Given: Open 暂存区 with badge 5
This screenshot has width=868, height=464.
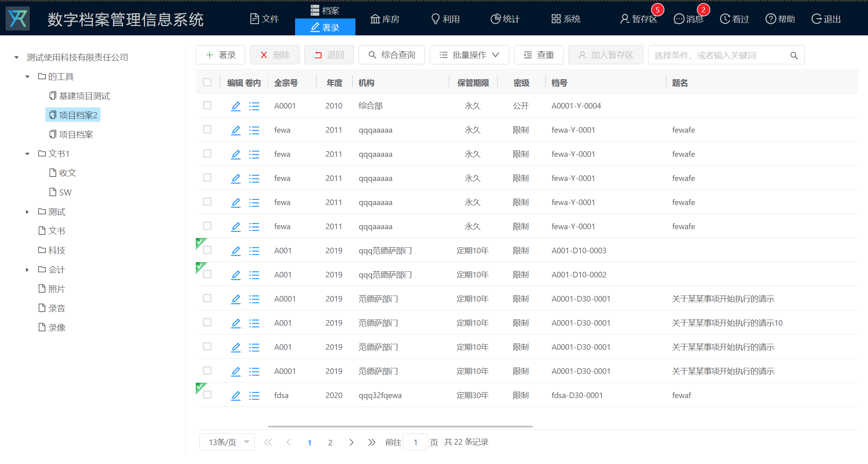Looking at the screenshot, I should 639,19.
